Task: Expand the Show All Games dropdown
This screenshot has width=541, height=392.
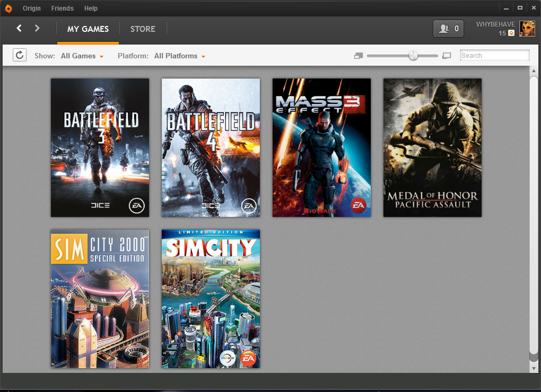Action: pyautogui.click(x=82, y=56)
